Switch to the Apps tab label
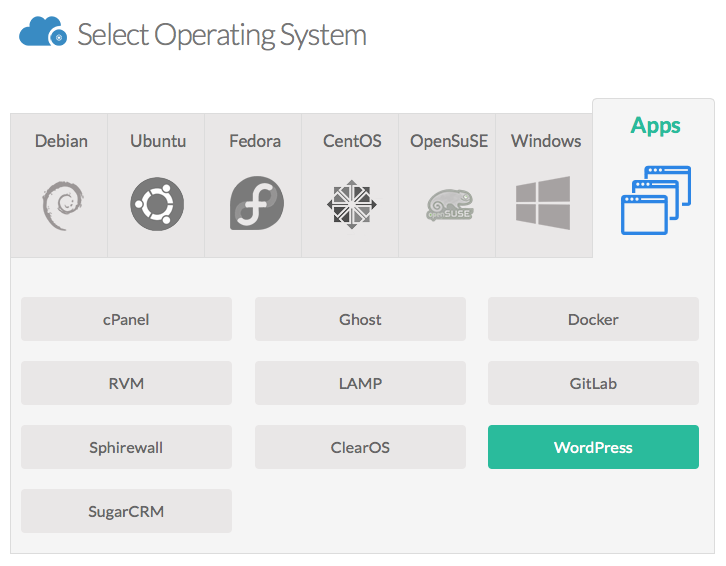The height and width of the screenshot is (566, 726). (656, 125)
